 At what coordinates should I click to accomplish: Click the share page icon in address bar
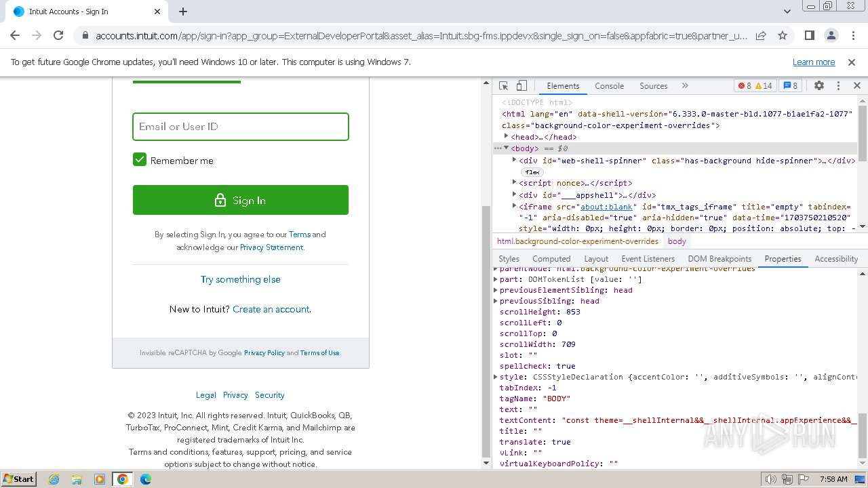[x=761, y=35]
